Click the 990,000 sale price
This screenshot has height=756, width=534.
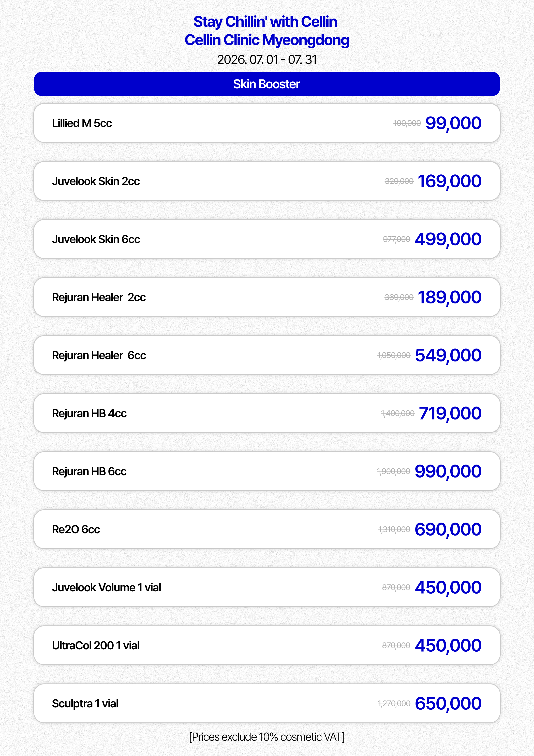448,471
